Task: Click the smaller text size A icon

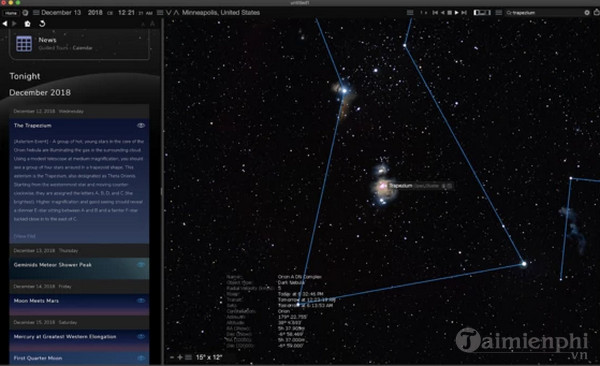Action: tap(143, 24)
